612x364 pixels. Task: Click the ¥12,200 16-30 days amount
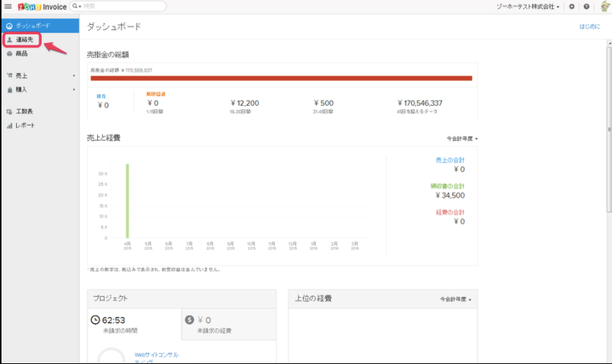coord(245,104)
